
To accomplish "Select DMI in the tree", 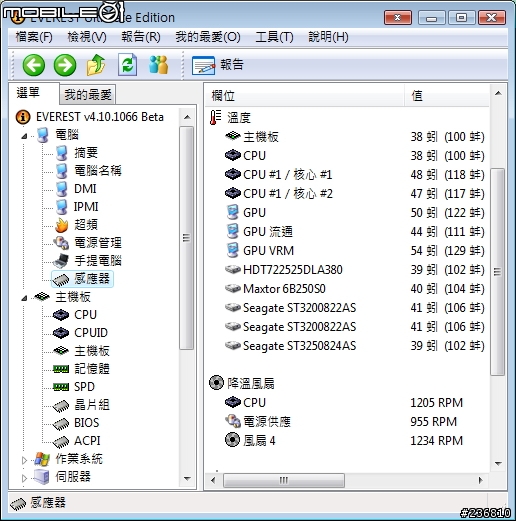I will pyautogui.click(x=85, y=189).
